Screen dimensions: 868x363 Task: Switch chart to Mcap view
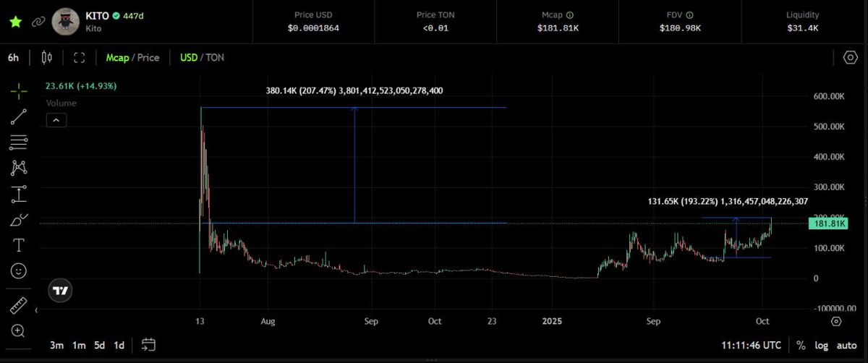tap(119, 57)
